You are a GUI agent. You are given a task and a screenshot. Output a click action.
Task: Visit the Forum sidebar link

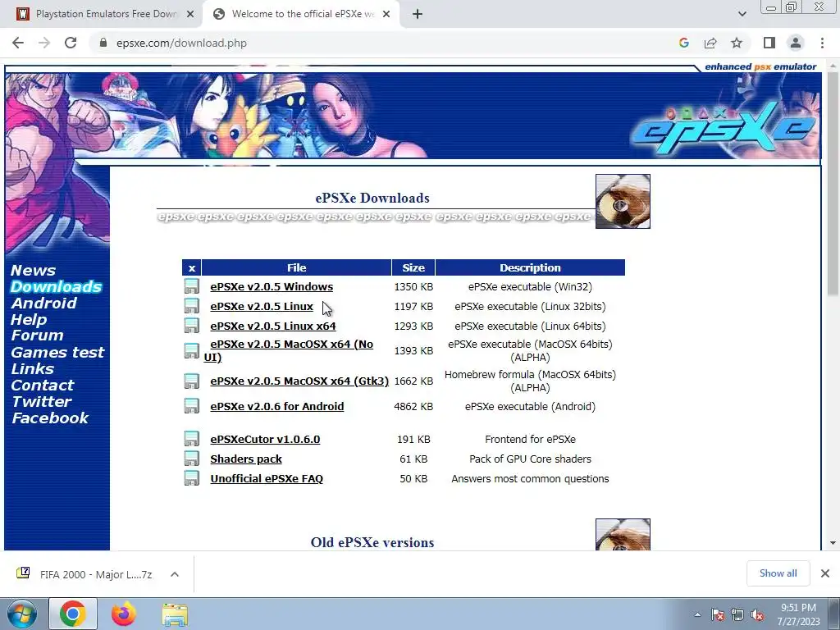(38, 336)
